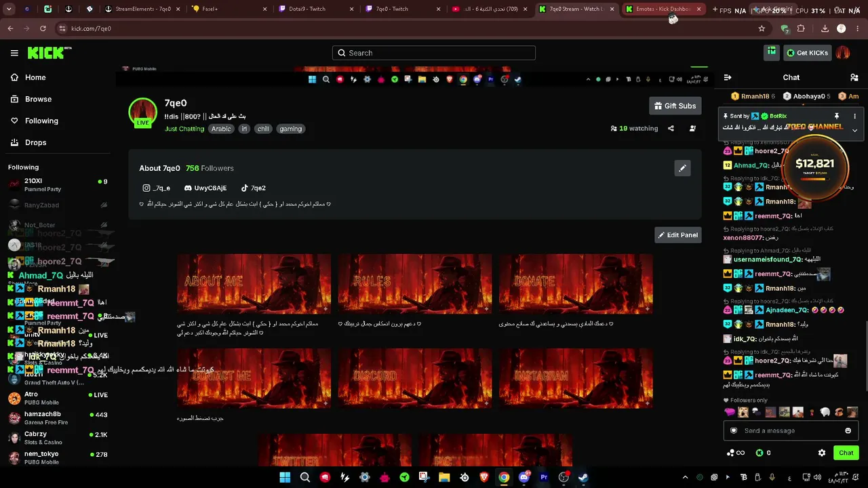
Task: Expand the pinned message chevron
Action: coord(854,130)
